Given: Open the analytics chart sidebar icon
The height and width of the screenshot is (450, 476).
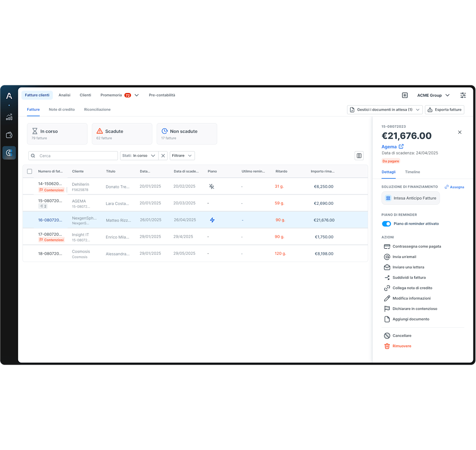Looking at the screenshot, I should [x=9, y=117].
